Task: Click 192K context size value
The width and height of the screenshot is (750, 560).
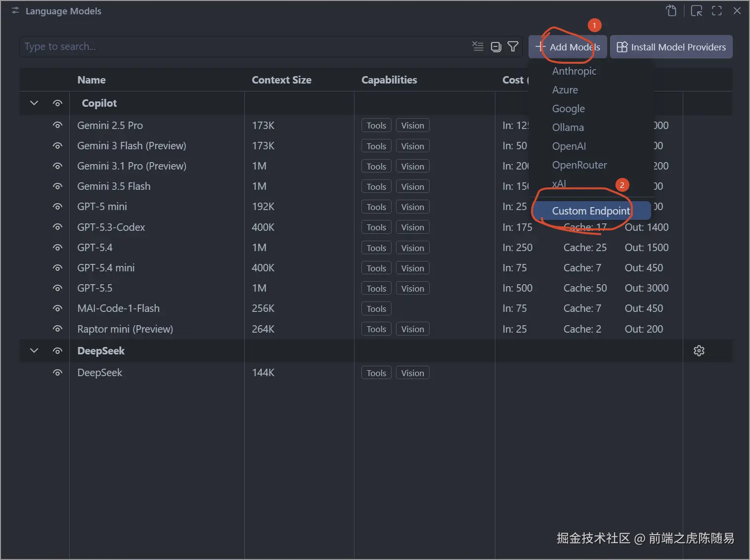Action: (263, 207)
